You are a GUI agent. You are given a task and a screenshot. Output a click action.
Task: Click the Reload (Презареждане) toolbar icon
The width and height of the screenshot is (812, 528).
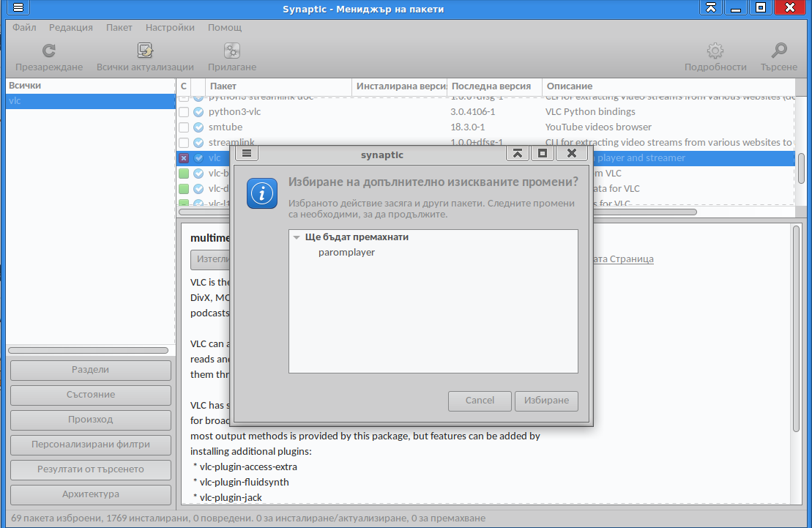[48, 51]
